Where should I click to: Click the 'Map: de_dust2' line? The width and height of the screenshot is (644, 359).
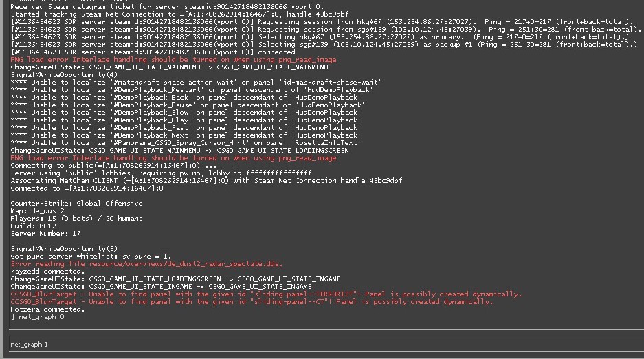pyautogui.click(x=38, y=211)
